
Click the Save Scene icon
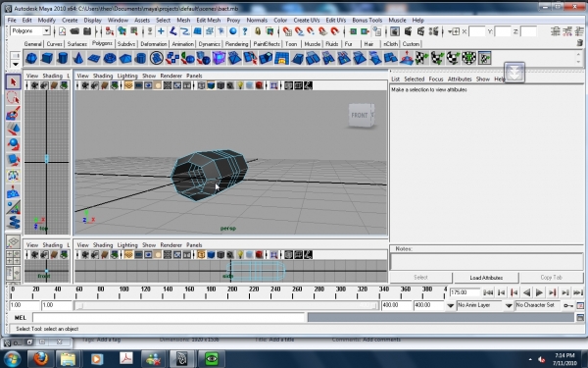(x=87, y=31)
